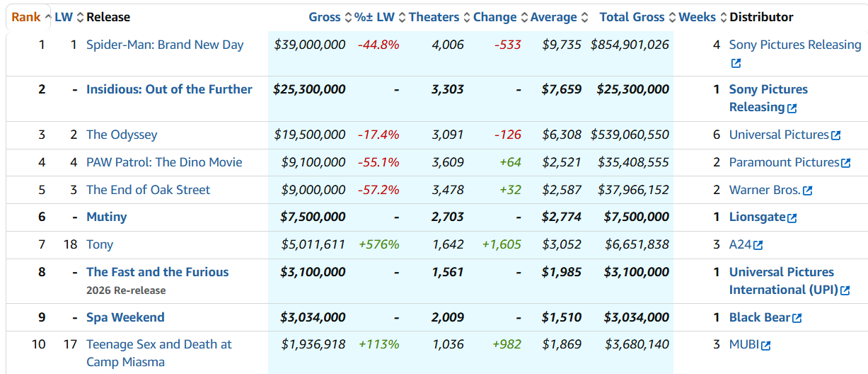Click external link icon next to Black Bear
Viewport: 868px width, 374px height.
coord(797,318)
